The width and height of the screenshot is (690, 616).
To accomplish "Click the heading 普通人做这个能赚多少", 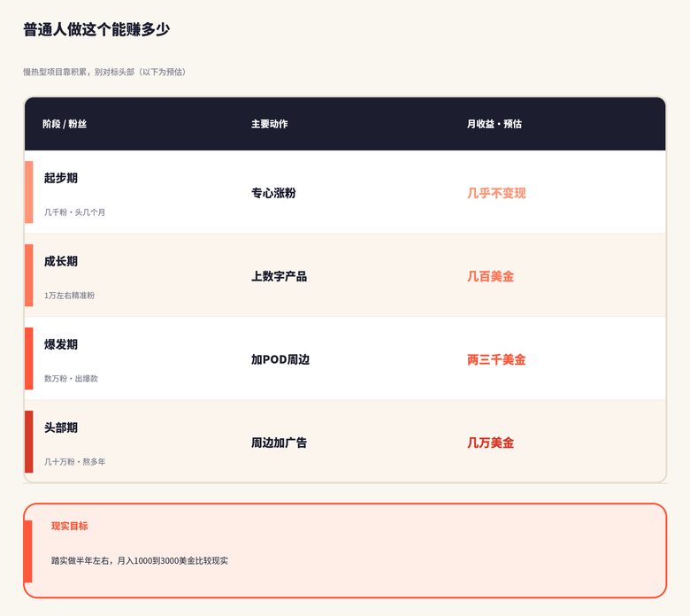I will 96,29.
